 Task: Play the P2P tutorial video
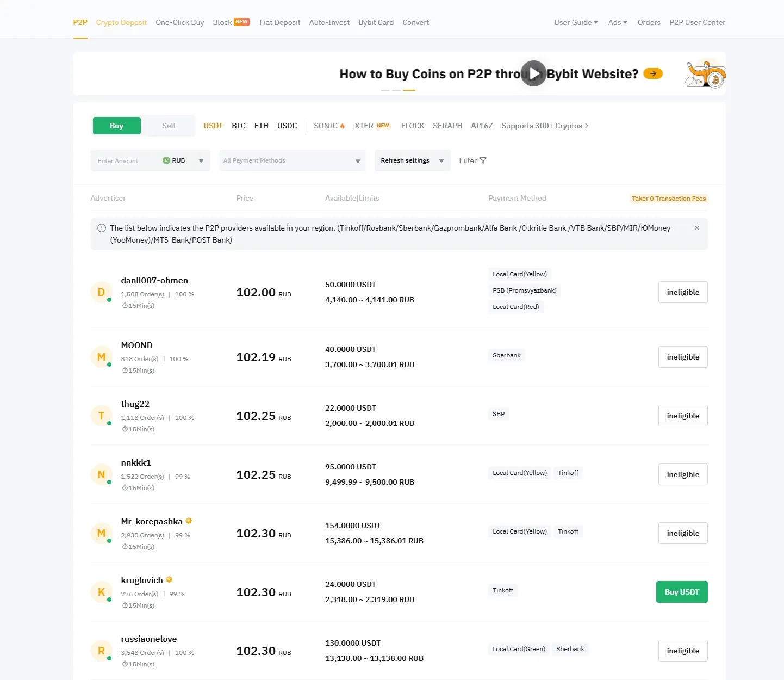[x=533, y=73]
